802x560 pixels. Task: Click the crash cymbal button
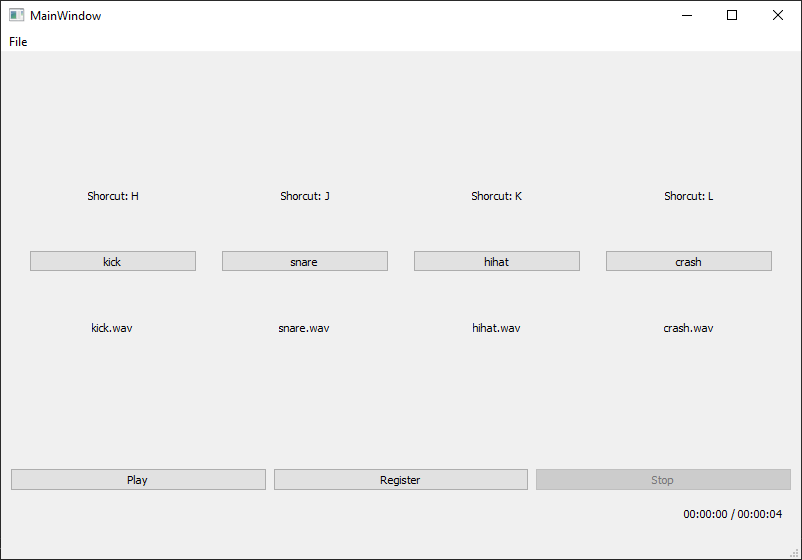point(688,261)
